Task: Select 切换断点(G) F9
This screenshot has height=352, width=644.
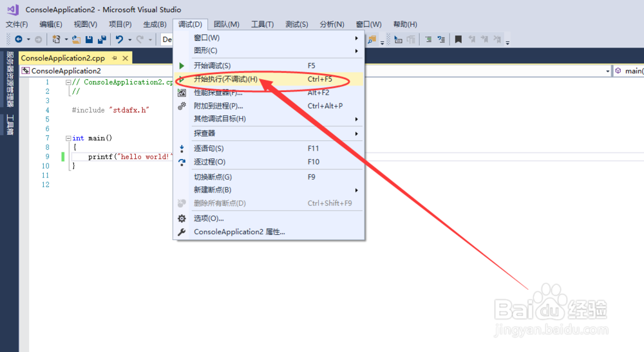Action: coord(269,177)
